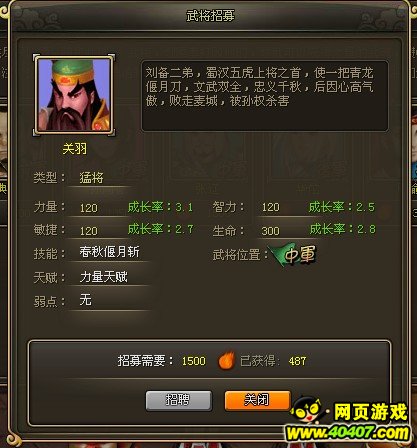Click the obtained amount 487
This screenshot has width=417, height=448.
click(x=297, y=361)
